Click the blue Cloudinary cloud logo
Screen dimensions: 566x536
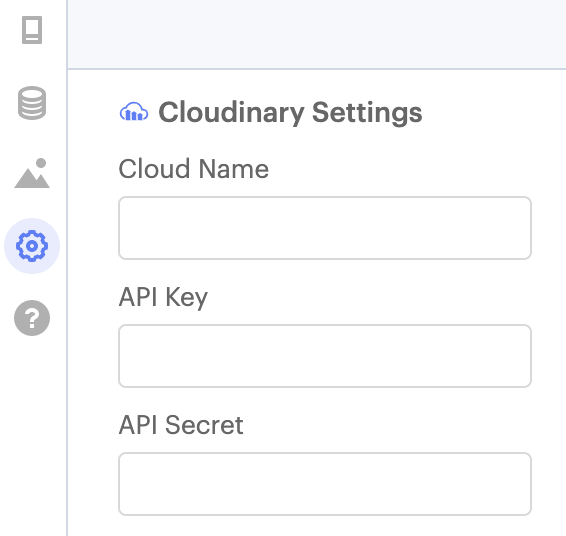coord(134,112)
